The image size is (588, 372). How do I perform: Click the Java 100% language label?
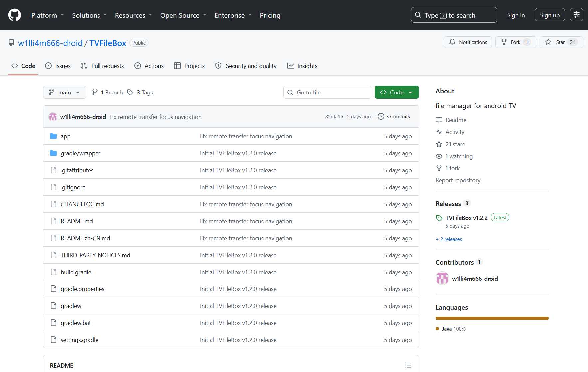click(x=451, y=329)
